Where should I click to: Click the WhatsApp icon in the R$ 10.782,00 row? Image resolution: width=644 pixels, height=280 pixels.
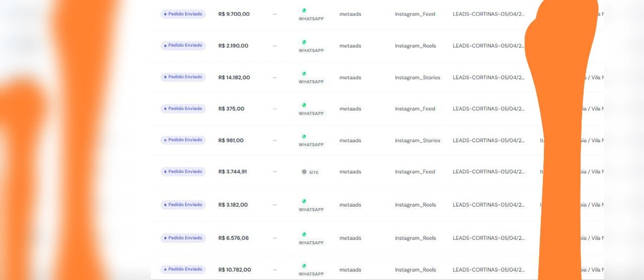(304, 266)
